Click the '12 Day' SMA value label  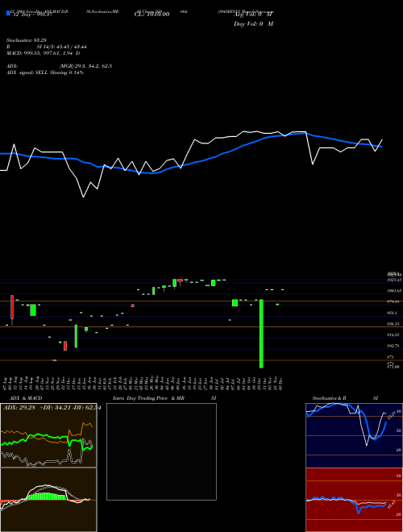32,15
